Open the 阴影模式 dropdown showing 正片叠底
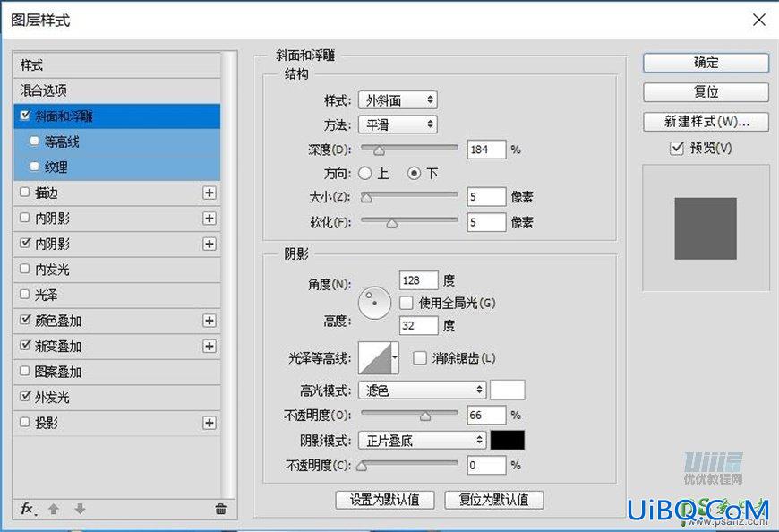 (422, 440)
